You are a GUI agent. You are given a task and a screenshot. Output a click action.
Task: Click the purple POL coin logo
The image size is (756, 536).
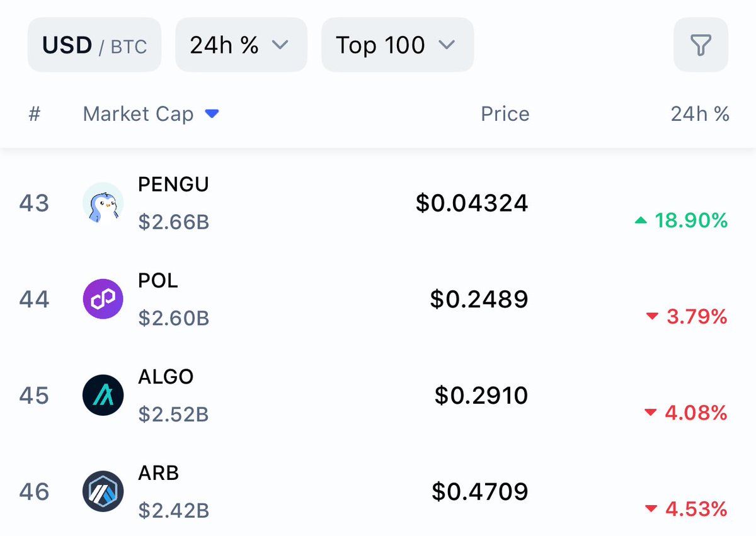click(x=103, y=299)
